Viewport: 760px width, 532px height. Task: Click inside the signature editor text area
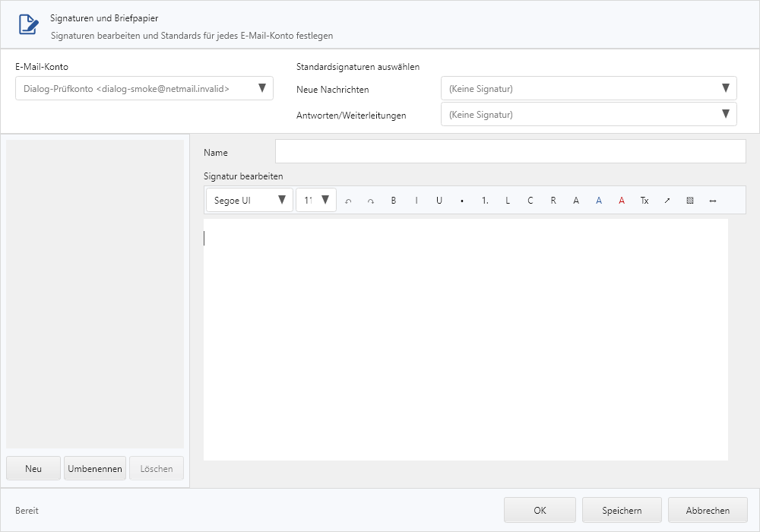pos(466,340)
